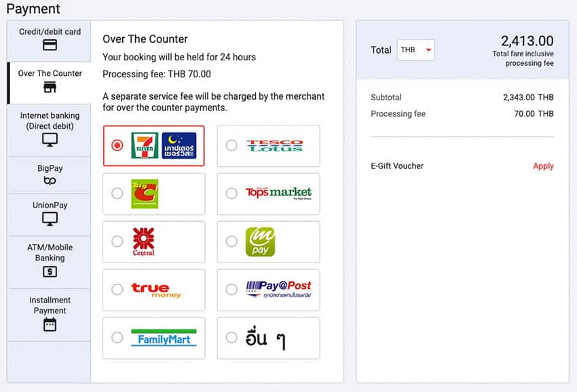Screen dimensions: 577x392
Task: Open the THB currency dropdown
Action: click(x=416, y=50)
